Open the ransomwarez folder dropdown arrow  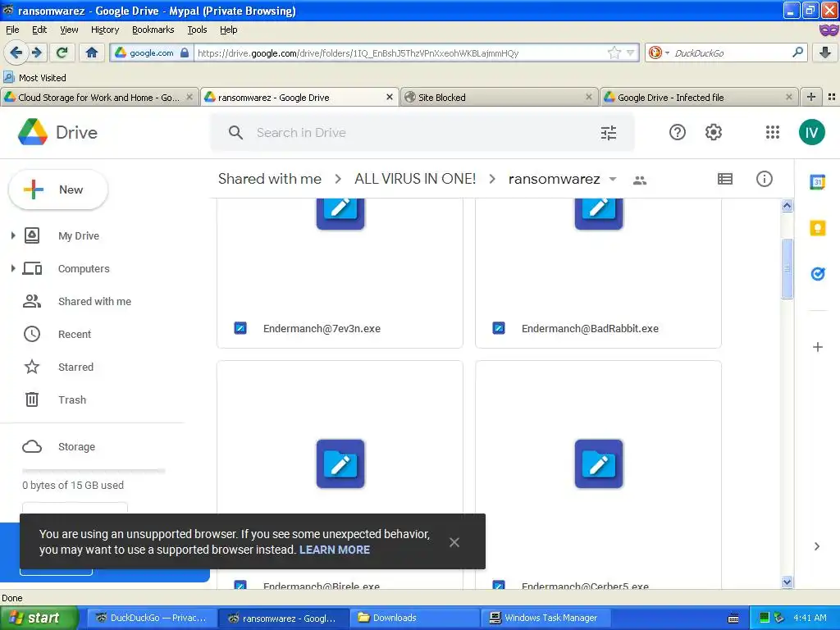coord(613,180)
